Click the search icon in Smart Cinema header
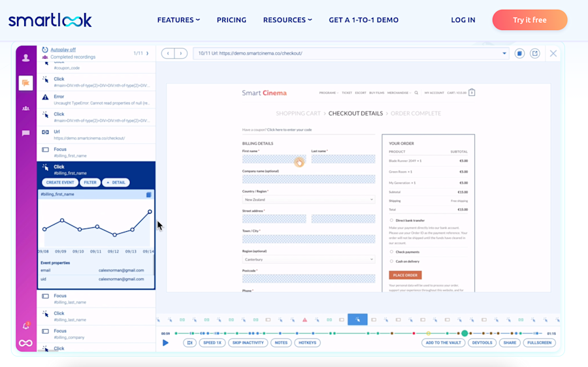The width and height of the screenshot is (588, 367). (416, 93)
